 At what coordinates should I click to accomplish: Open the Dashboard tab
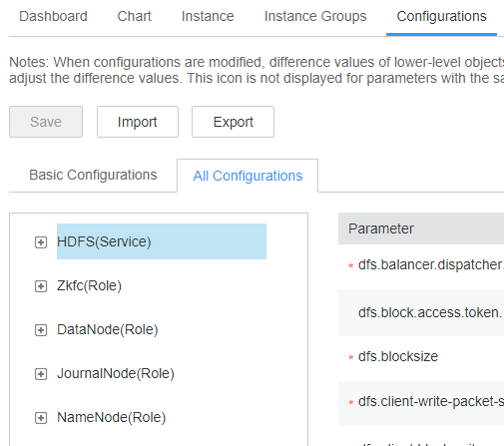pos(53,16)
